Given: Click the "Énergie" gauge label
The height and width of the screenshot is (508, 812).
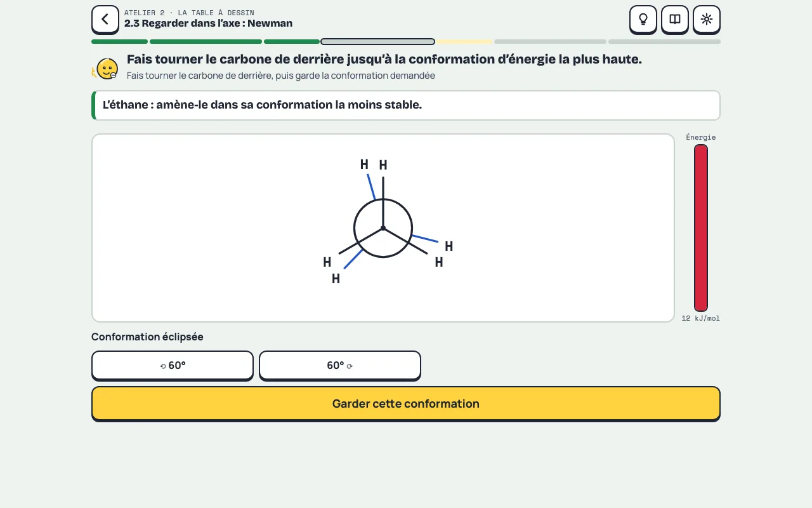Looking at the screenshot, I should click(x=701, y=137).
